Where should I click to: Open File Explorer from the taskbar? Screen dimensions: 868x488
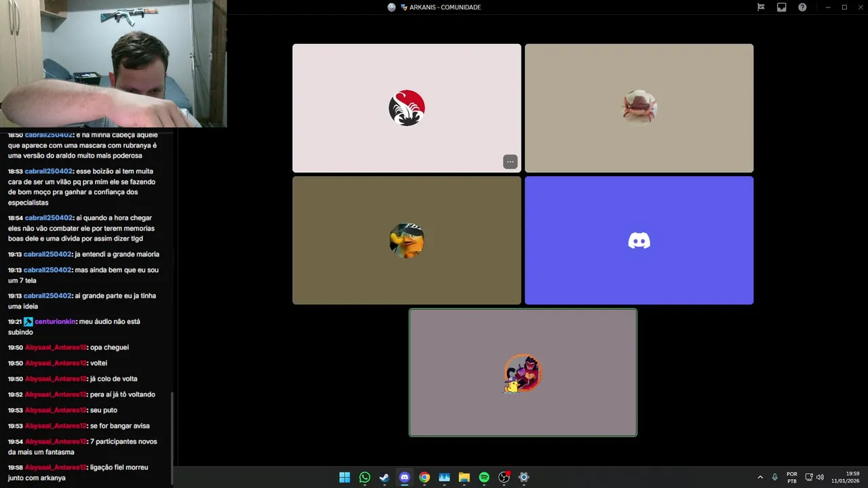[x=464, y=477]
